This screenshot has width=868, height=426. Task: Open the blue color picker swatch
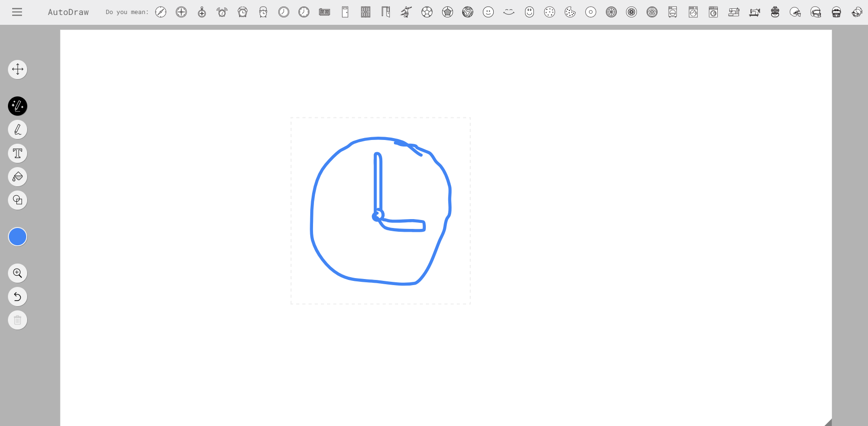click(18, 237)
